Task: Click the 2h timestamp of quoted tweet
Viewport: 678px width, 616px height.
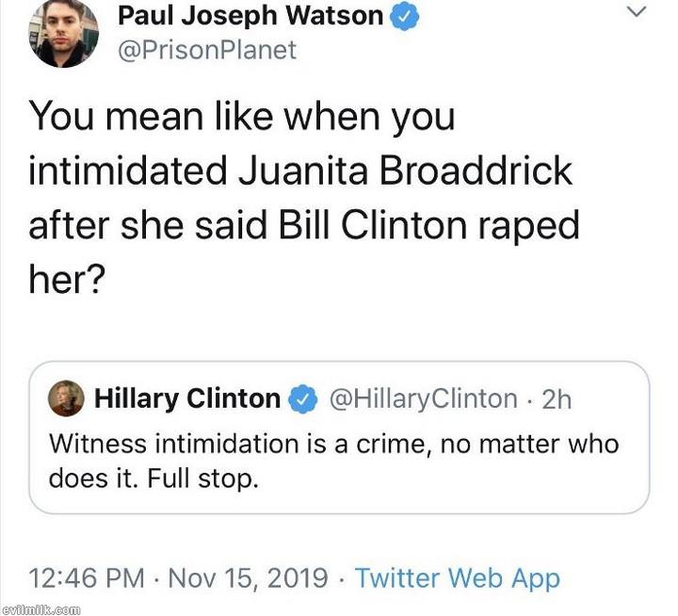Action: click(557, 399)
